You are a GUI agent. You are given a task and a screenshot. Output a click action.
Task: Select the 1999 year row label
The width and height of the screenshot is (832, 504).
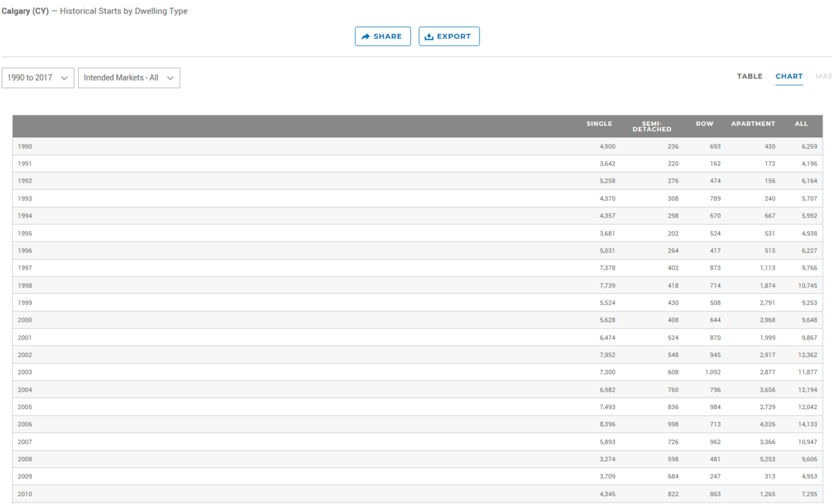tap(25, 302)
